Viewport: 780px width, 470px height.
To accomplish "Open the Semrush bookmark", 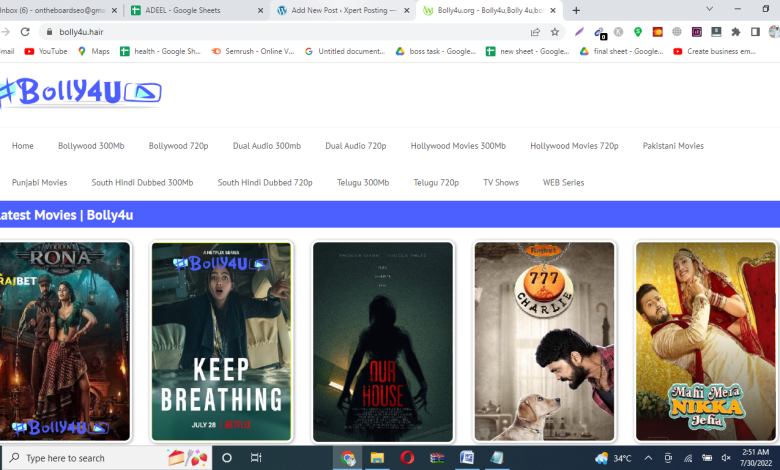I will (x=253, y=51).
